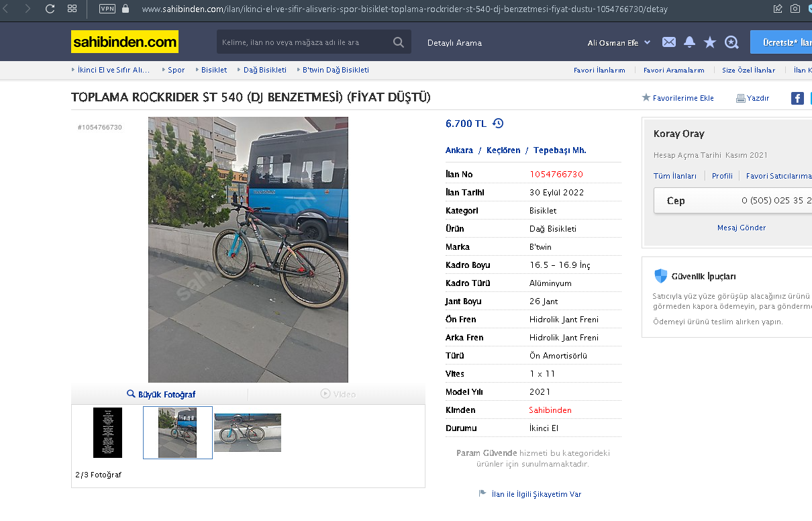Select the second bicycle thumbnail
This screenshot has height=521, width=812.
tap(178, 432)
